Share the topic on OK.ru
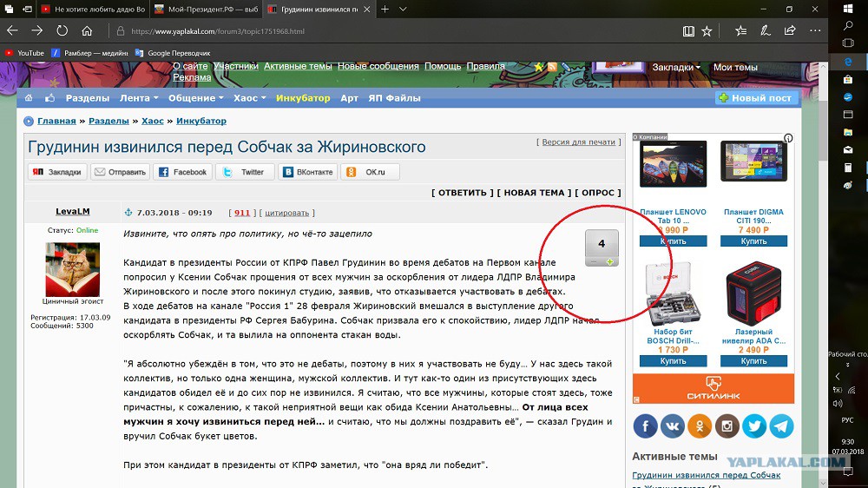868x488 pixels. pos(370,172)
